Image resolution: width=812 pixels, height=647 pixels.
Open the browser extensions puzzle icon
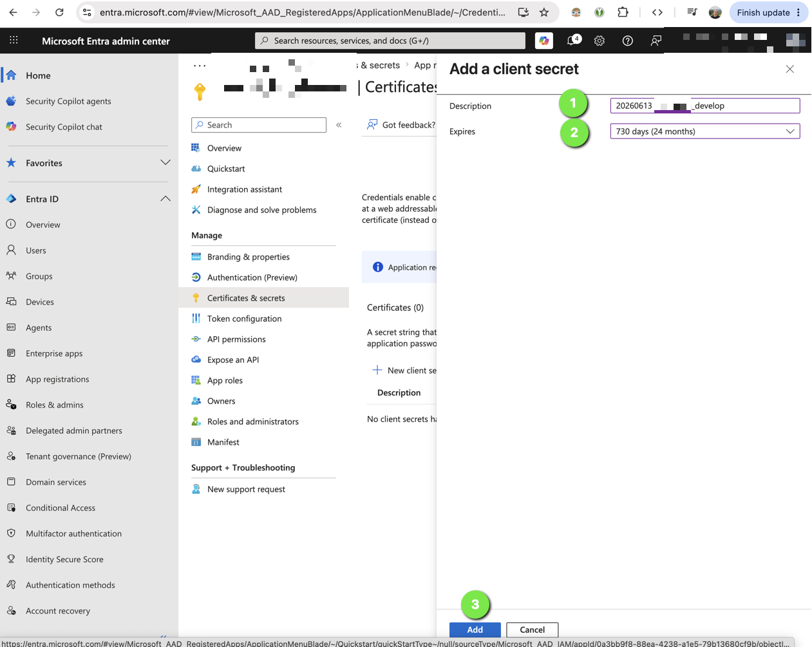tap(623, 12)
